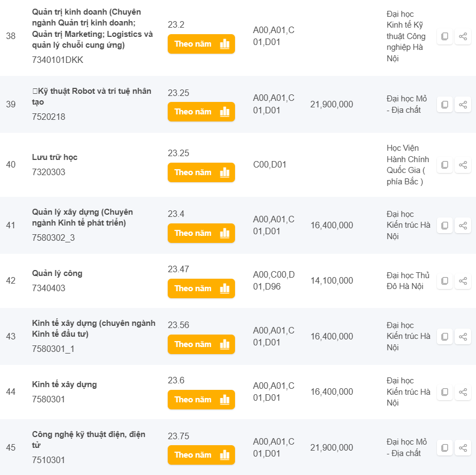Share the Quản lý công row
Screen dimensions: 476x475
click(462, 281)
